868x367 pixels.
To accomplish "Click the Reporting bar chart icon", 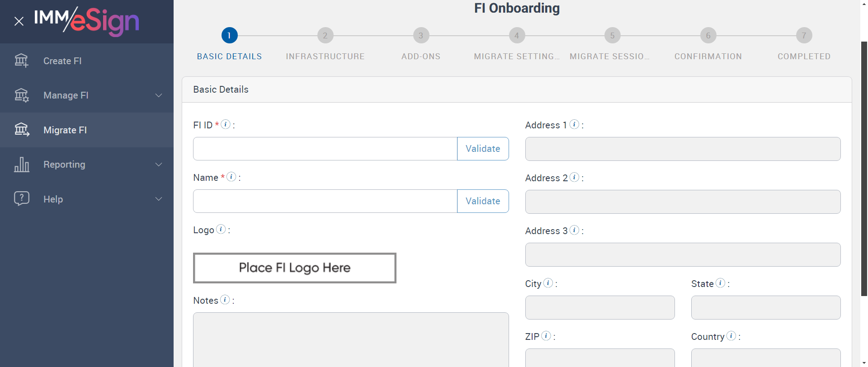I will [21, 165].
